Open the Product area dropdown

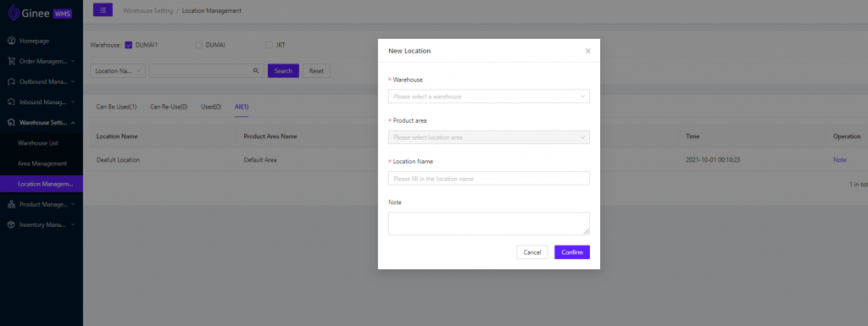coord(489,137)
